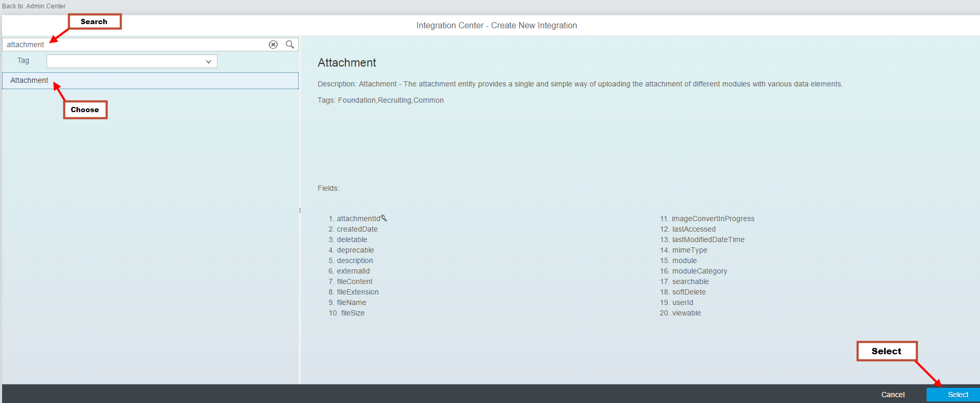The width and height of the screenshot is (980, 403).
Task: Click the Tags: Foundation,Recruiting,Common line
Action: [x=380, y=100]
